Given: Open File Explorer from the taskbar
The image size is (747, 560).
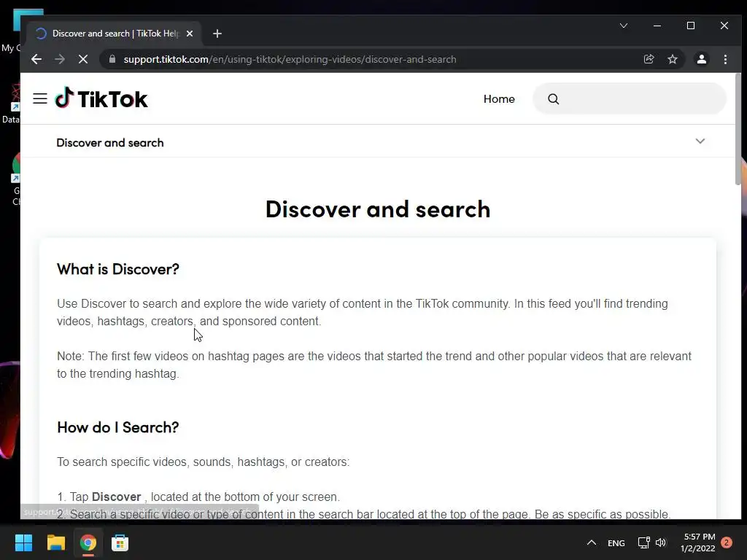Looking at the screenshot, I should click(x=55, y=542).
